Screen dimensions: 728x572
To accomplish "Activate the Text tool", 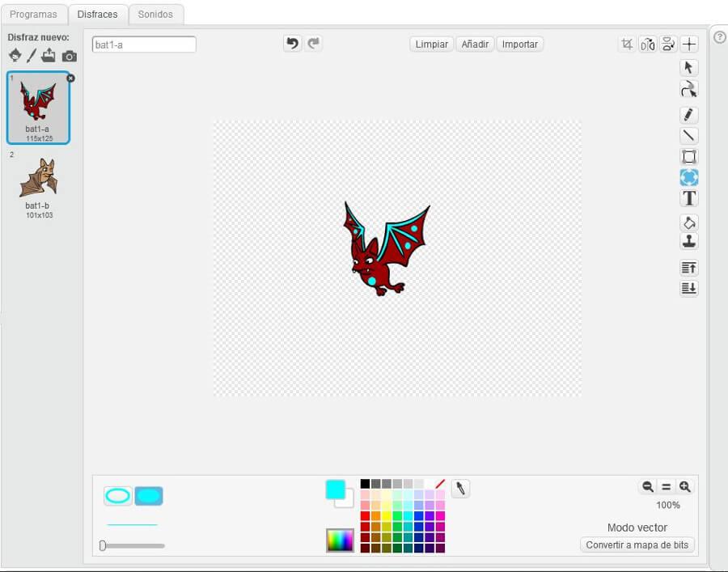I will (x=688, y=198).
